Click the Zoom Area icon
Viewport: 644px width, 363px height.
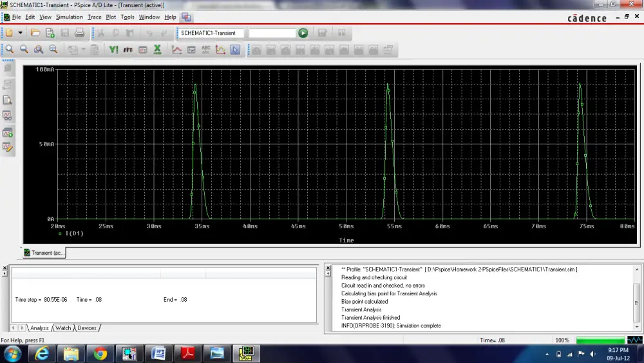point(39,50)
